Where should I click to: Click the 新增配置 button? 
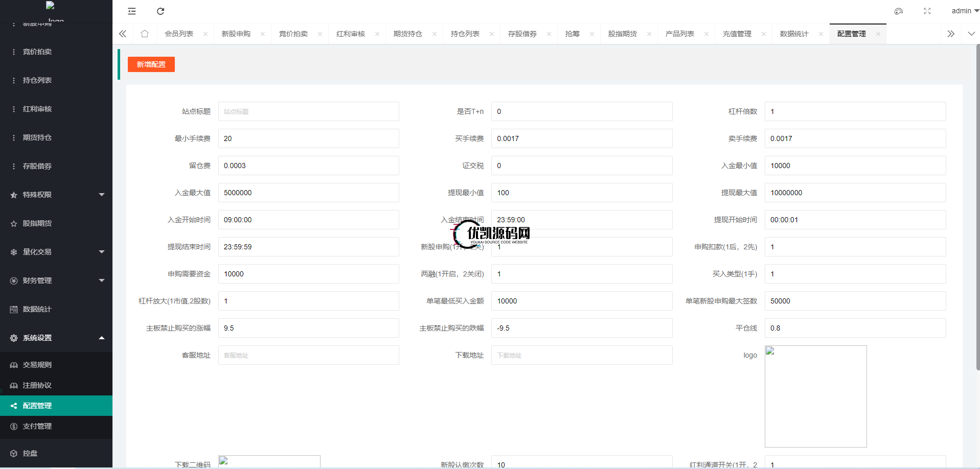151,64
